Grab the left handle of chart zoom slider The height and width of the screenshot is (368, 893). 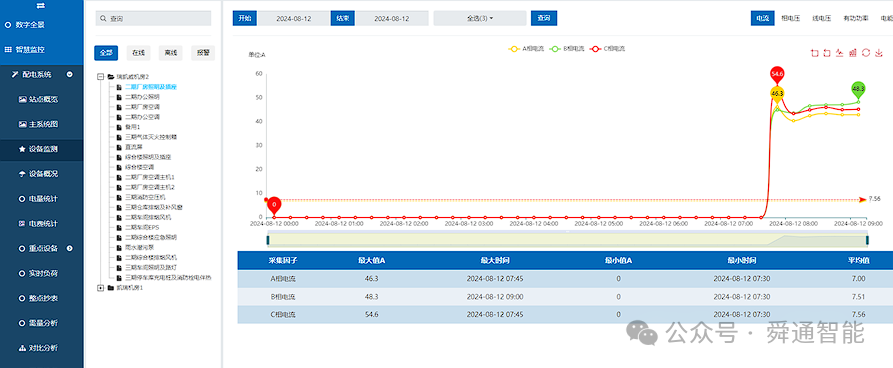268,240
